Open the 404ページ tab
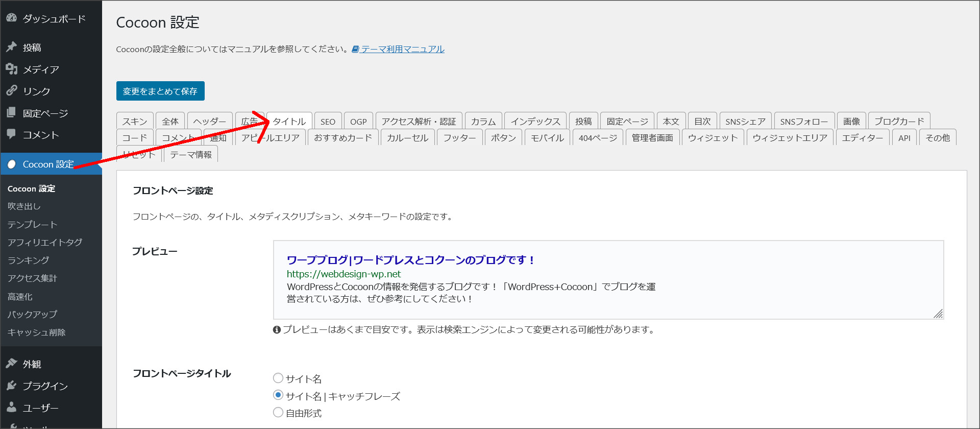Screen dimensions: 980x429 click(x=598, y=137)
